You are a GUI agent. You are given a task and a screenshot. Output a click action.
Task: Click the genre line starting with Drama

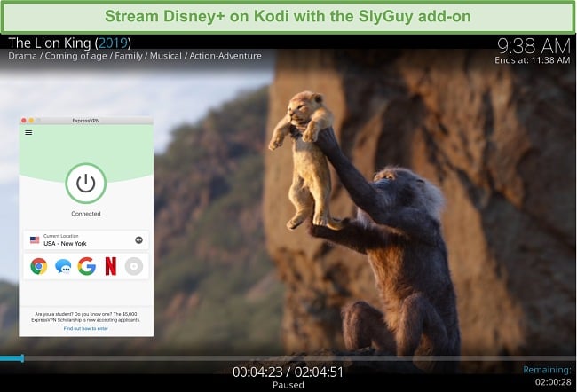[135, 56]
